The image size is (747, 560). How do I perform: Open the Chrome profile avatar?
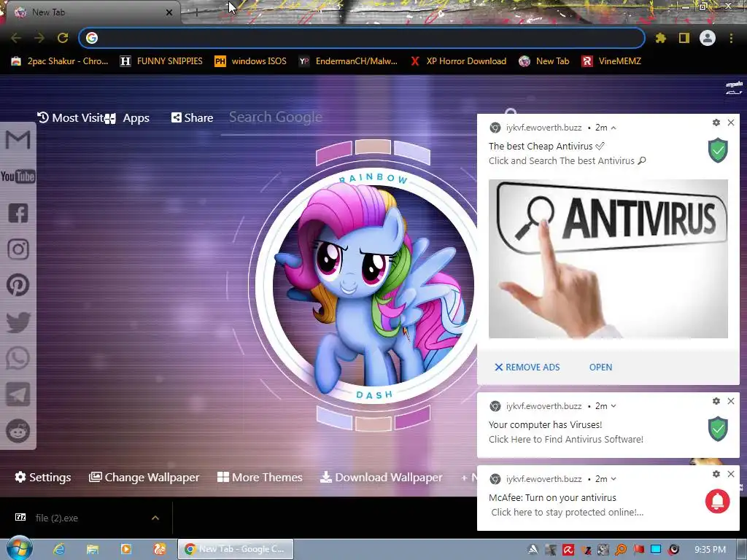click(x=708, y=38)
